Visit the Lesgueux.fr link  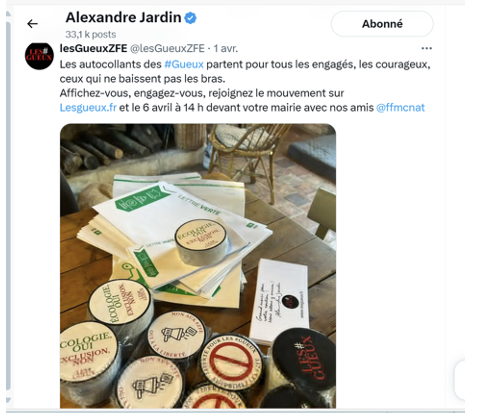[x=88, y=107]
